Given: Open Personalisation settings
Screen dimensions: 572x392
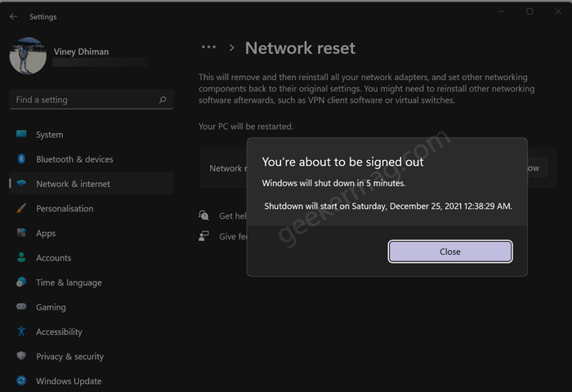Looking at the screenshot, I should point(65,208).
